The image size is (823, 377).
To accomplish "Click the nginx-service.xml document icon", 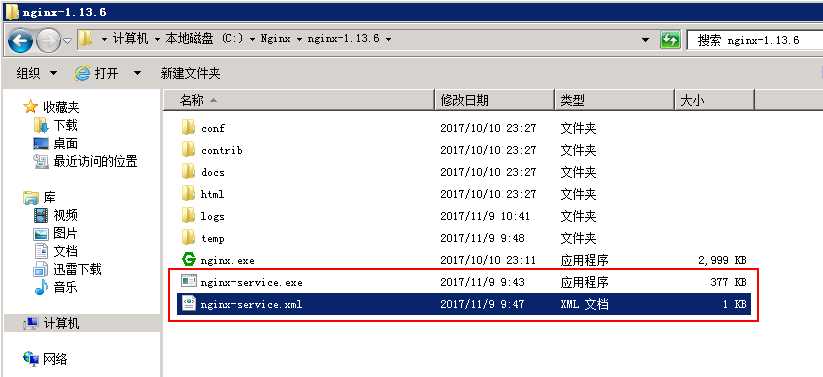I will coord(188,303).
